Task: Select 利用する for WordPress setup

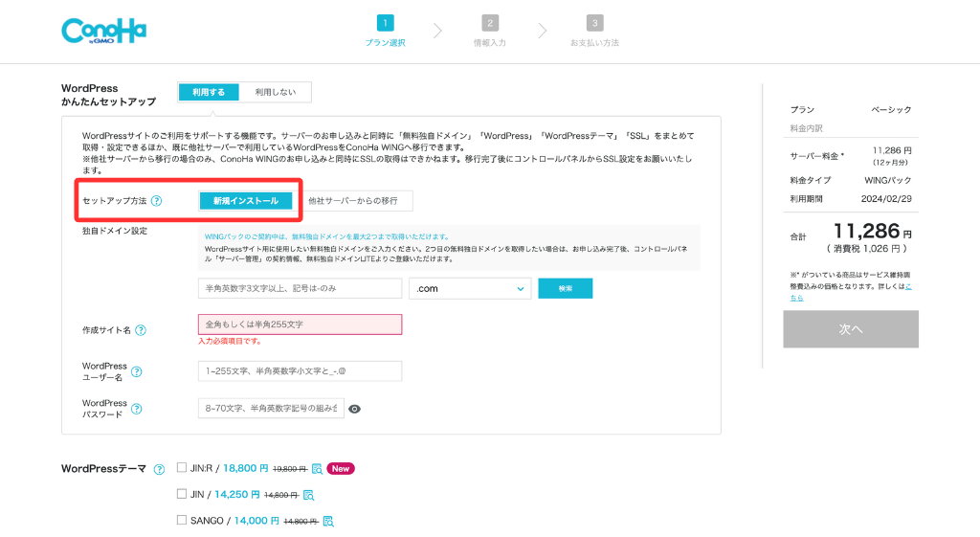Action: [209, 92]
